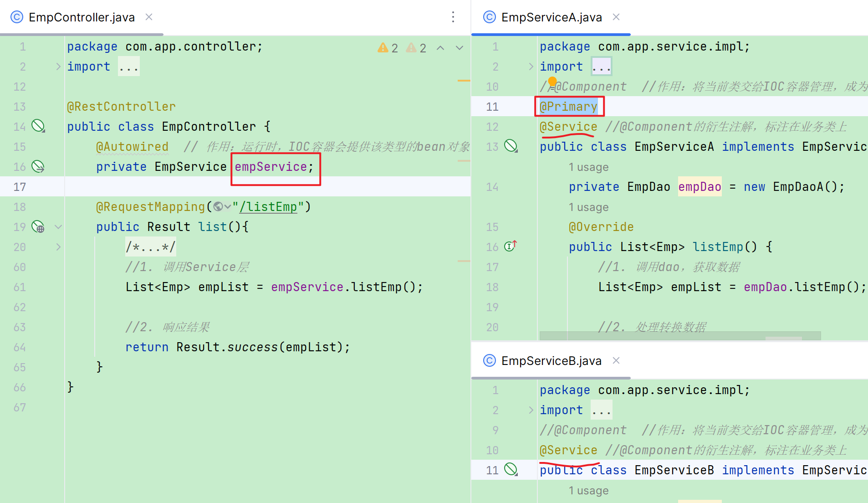The image size is (868, 503).
Task: Click the '1 usage' hint above @Override
Action: tap(588, 207)
